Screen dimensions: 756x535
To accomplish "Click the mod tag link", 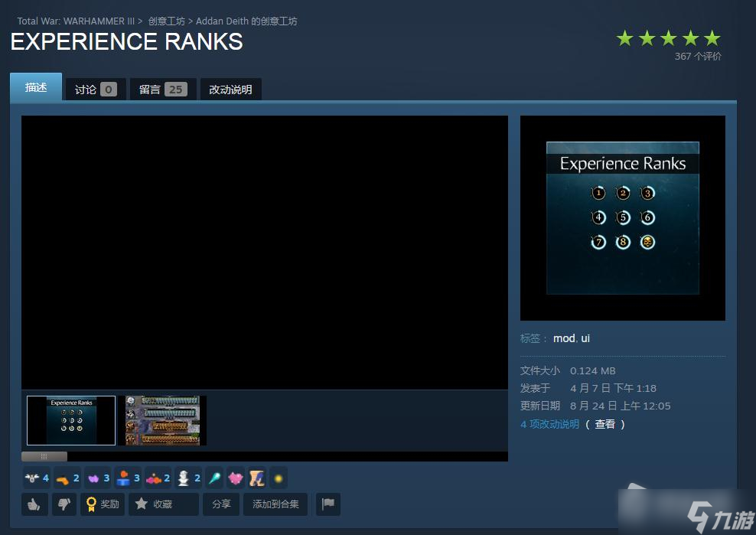I will point(564,338).
